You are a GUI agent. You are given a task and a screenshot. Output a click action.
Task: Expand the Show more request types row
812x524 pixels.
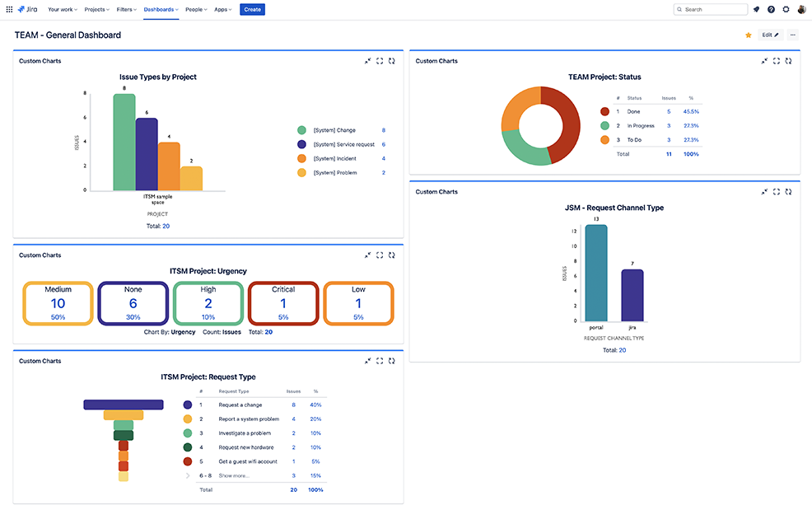[x=234, y=475]
